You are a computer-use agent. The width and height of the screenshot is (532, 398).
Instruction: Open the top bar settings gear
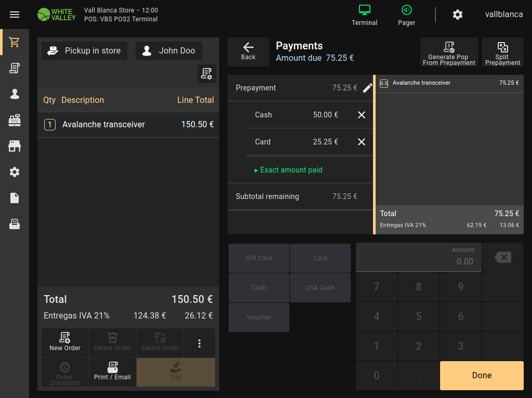pos(457,15)
